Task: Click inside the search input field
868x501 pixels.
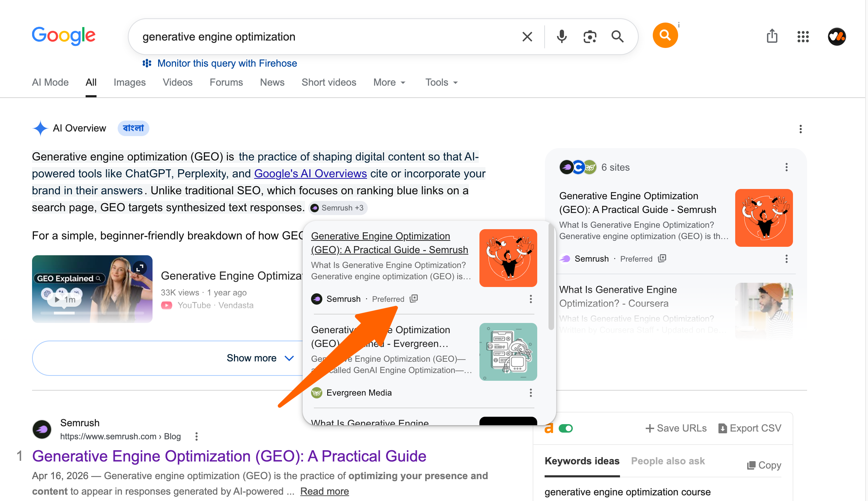Action: 324,37
